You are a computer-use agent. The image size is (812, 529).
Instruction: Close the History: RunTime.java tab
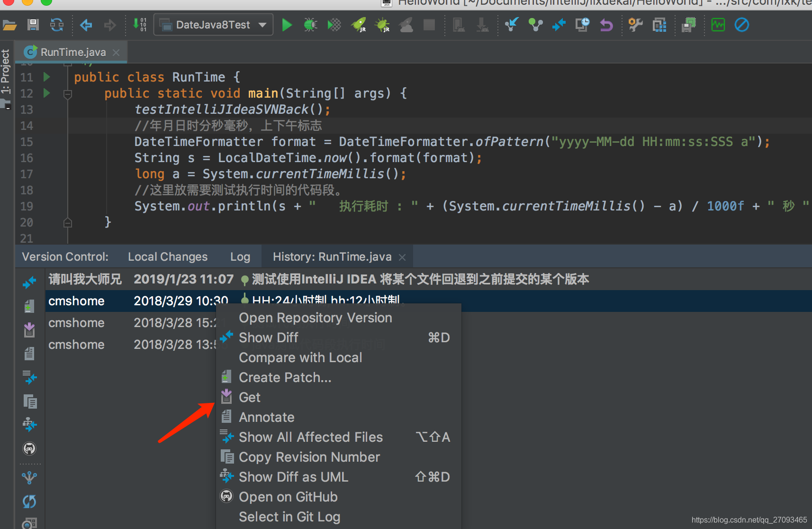(x=402, y=257)
